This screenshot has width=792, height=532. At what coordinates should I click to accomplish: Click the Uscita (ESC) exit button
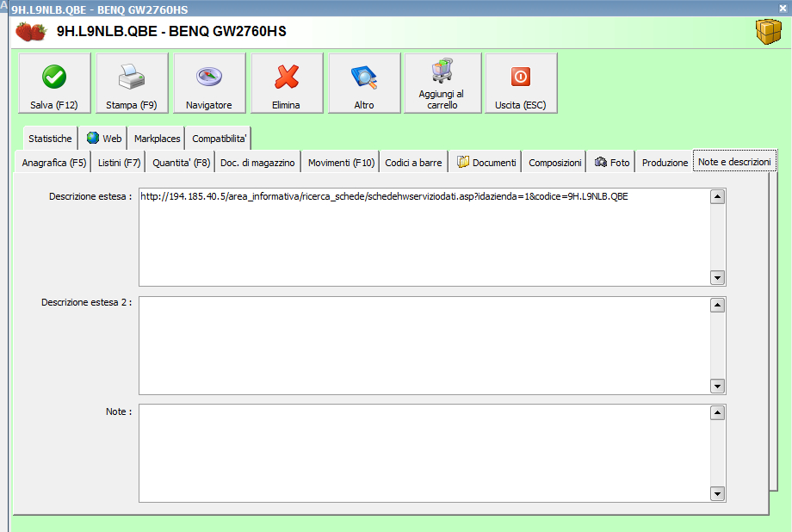(x=521, y=84)
